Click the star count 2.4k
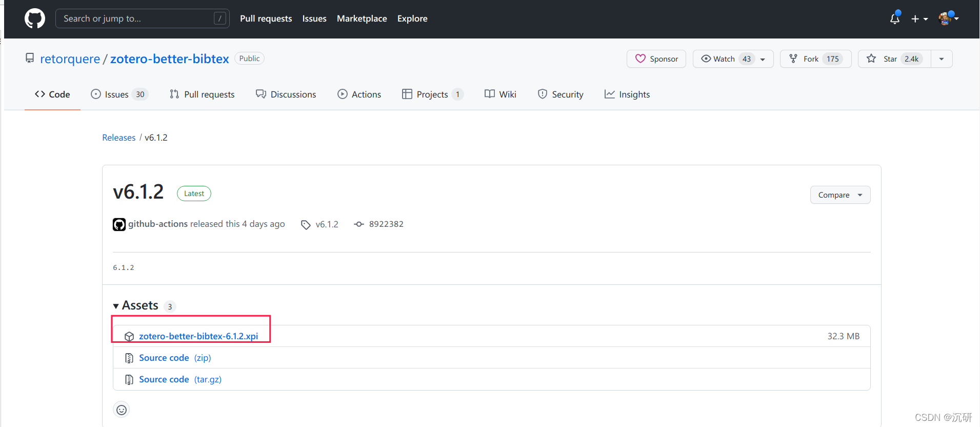 (x=912, y=59)
